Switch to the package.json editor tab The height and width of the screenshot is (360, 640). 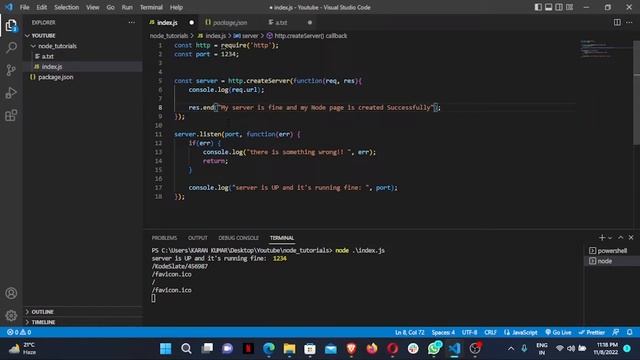coord(230,22)
